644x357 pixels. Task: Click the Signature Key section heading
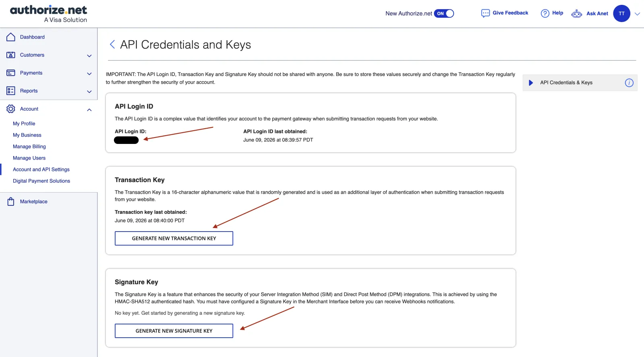(x=136, y=282)
